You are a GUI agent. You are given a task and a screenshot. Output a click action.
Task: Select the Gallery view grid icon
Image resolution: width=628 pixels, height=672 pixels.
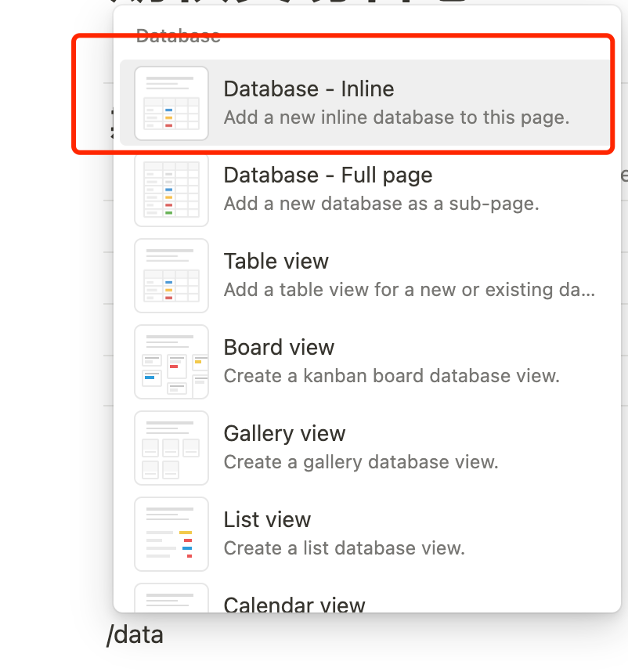coord(171,448)
